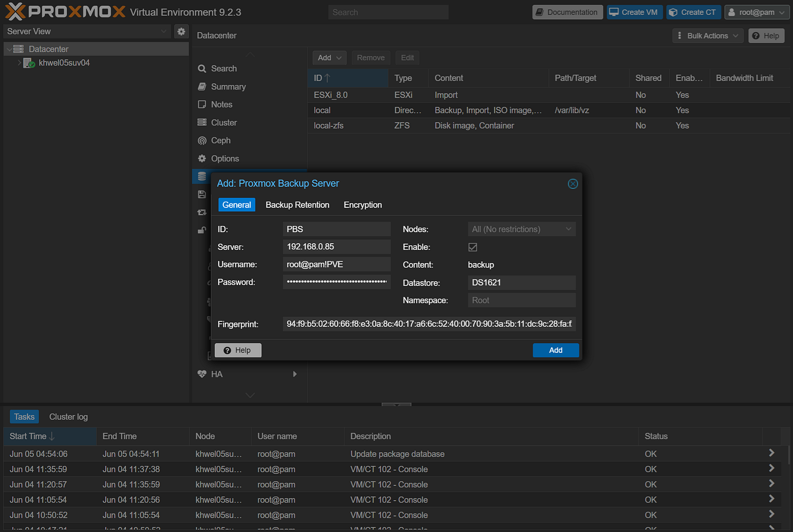This screenshot has height=532, width=793.
Task: Select the khwel05suv04 node
Action: pos(64,63)
